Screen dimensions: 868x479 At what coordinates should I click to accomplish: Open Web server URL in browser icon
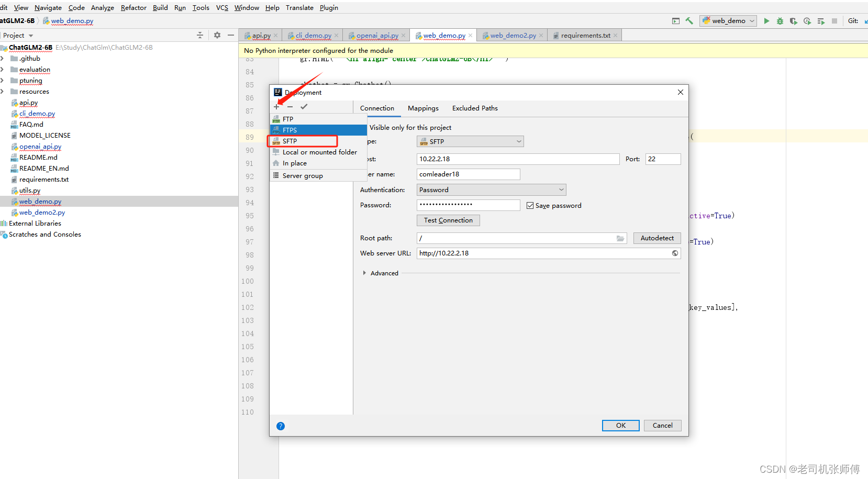(x=675, y=253)
